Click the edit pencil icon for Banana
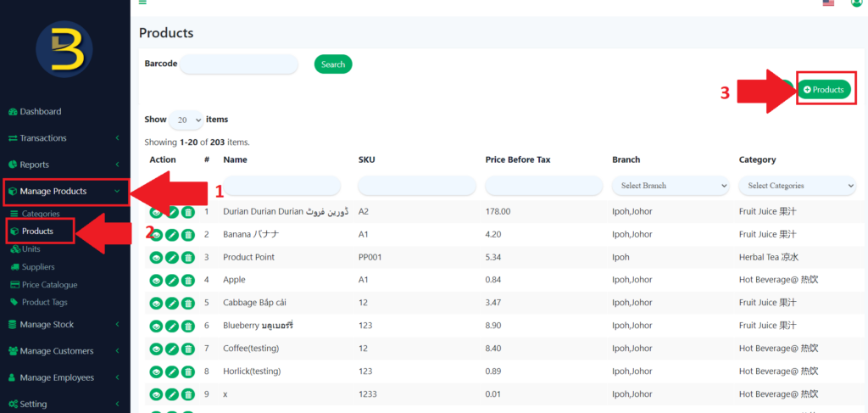Image resolution: width=868 pixels, height=413 pixels. [x=172, y=235]
